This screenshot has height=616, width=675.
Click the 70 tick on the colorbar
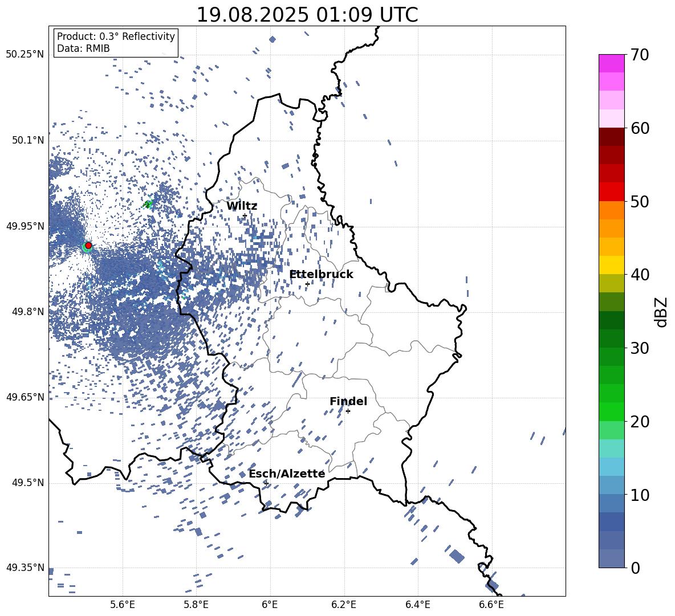pyautogui.click(x=639, y=55)
